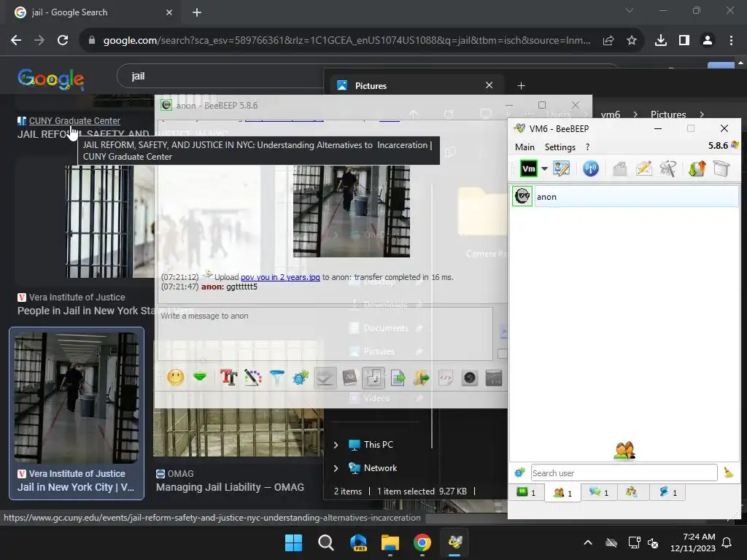This screenshot has width=747, height=560.
Task: Open the Main menu in VM6 BeeBEEP
Action: tap(525, 147)
